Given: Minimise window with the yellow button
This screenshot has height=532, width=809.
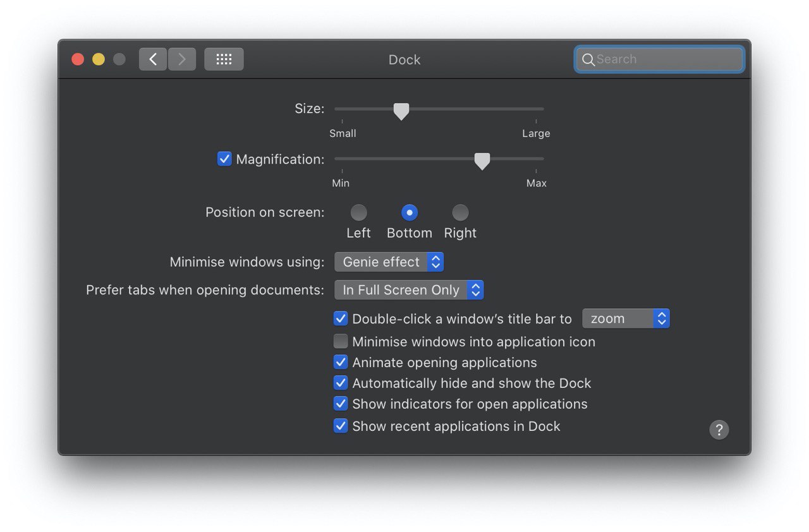Looking at the screenshot, I should point(99,59).
